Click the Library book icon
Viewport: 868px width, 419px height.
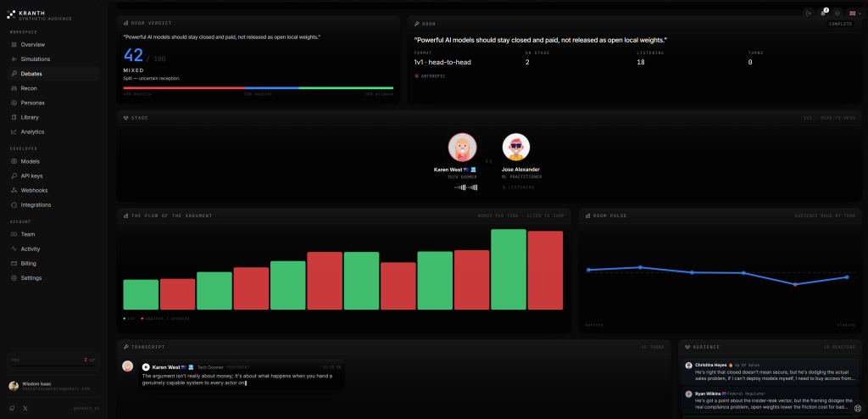point(14,117)
